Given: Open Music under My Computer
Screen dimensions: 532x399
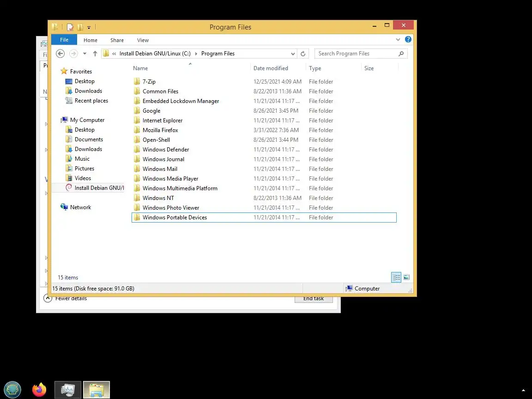Looking at the screenshot, I should pyautogui.click(x=82, y=159).
